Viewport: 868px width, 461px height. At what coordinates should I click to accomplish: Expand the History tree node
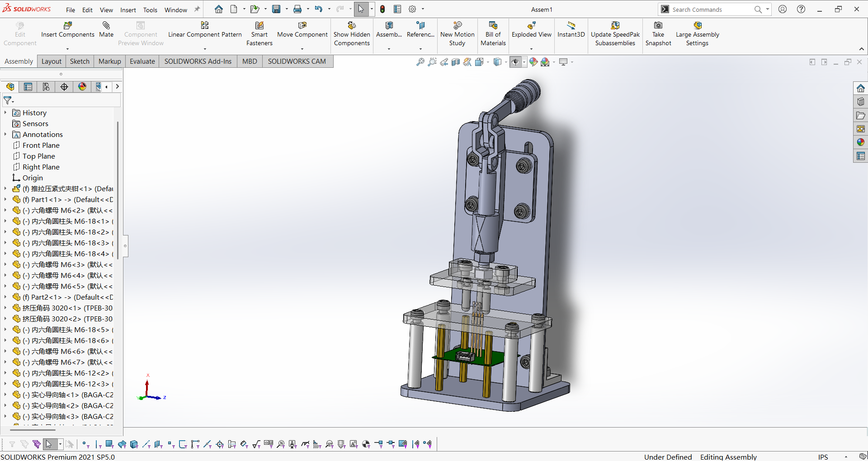5,113
